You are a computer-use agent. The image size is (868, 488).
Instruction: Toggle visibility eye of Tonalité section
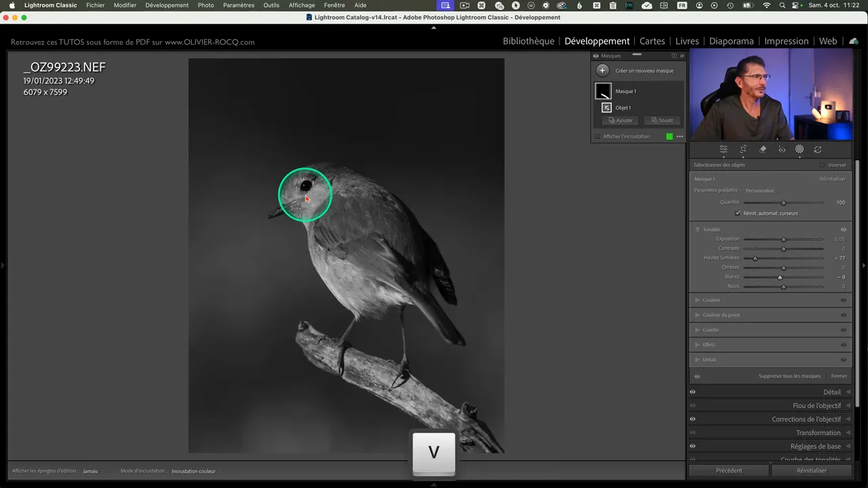(x=844, y=230)
